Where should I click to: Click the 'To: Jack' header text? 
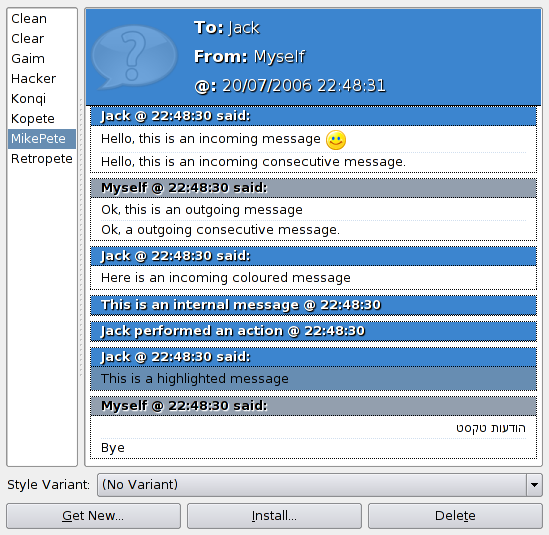[x=227, y=28]
